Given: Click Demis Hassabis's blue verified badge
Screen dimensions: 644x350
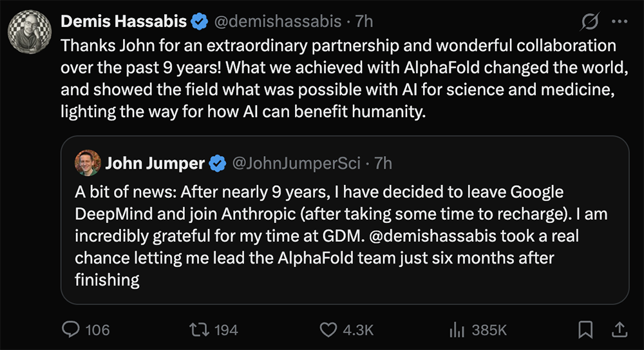Looking at the screenshot, I should (x=200, y=21).
